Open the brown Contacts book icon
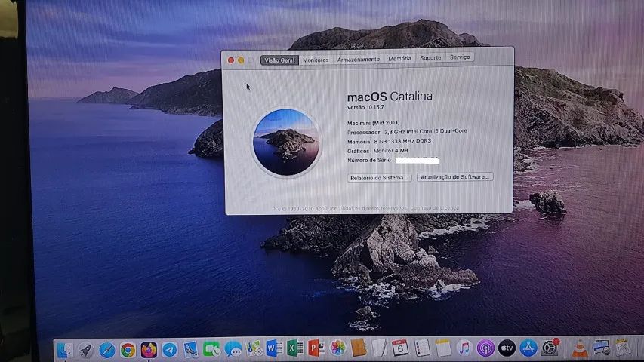Image resolution: width=644 pixels, height=362 pixels. 359,348
